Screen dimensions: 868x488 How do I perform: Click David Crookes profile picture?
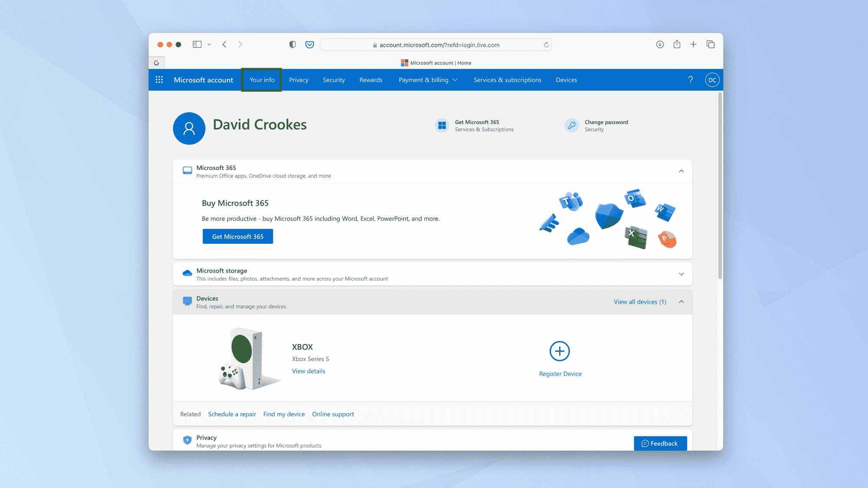point(189,128)
